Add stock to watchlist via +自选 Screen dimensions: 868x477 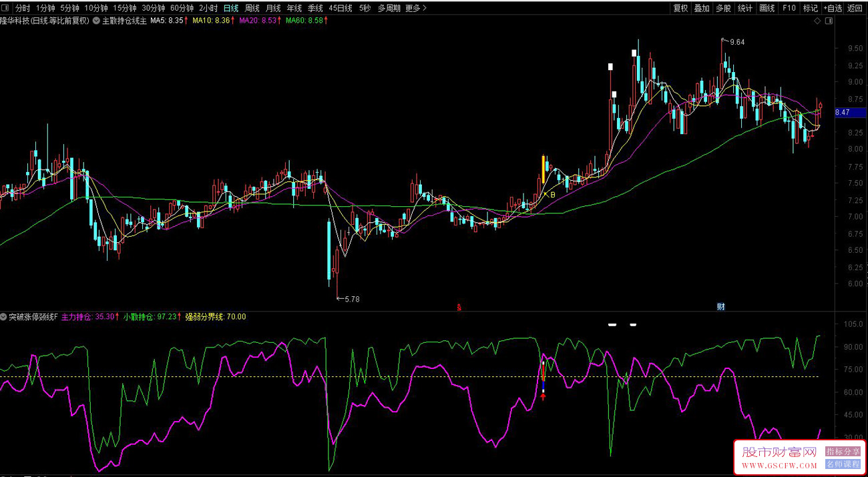click(833, 9)
